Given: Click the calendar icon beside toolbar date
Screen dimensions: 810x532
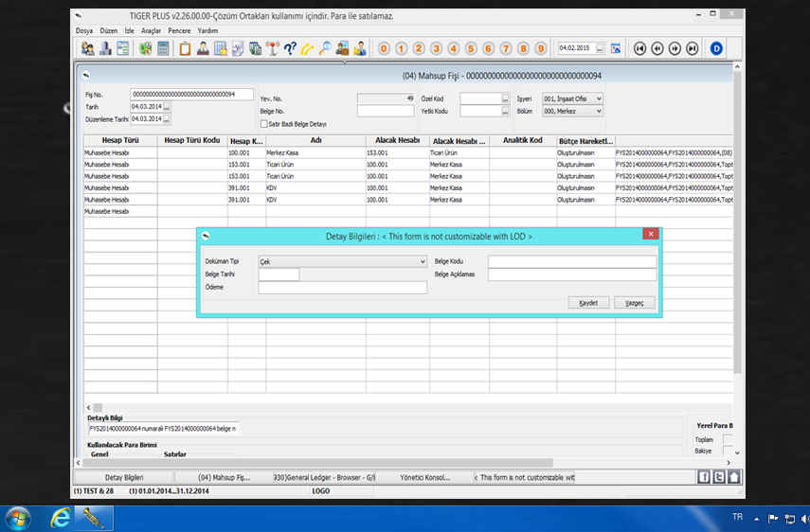Looking at the screenshot, I should point(616,48).
